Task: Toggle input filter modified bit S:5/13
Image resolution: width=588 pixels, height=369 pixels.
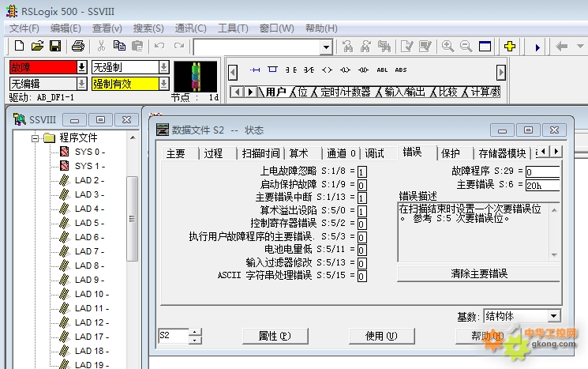Action: coord(361,263)
